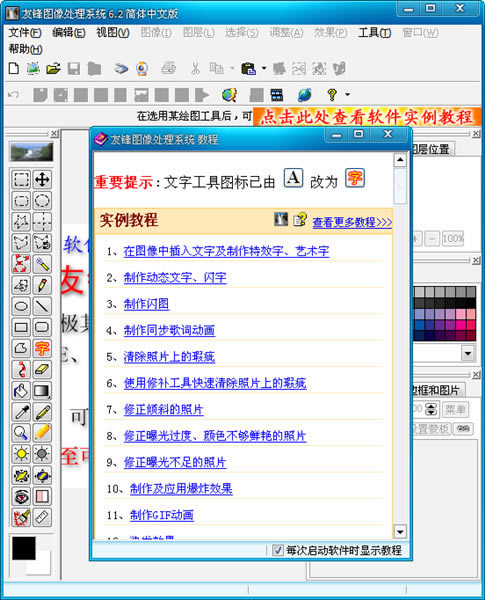Toggle 每次启动软件时显示教程 checkbox

coord(278,550)
